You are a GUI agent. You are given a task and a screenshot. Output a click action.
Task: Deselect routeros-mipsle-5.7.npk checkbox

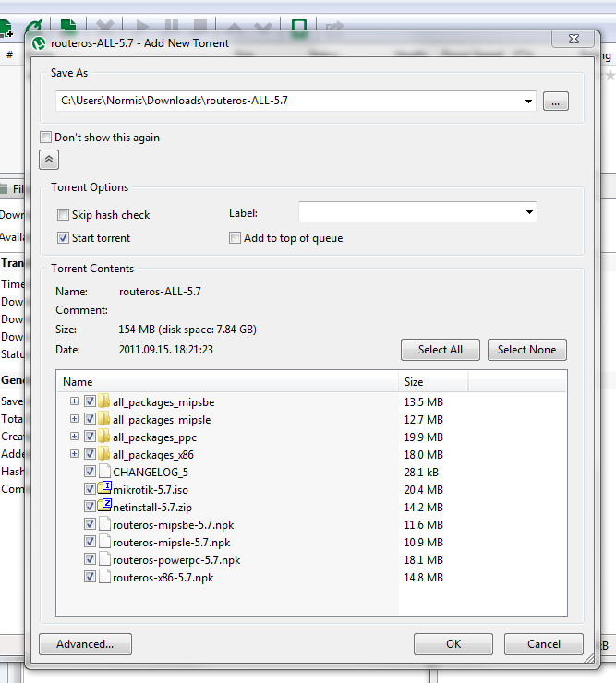(90, 542)
